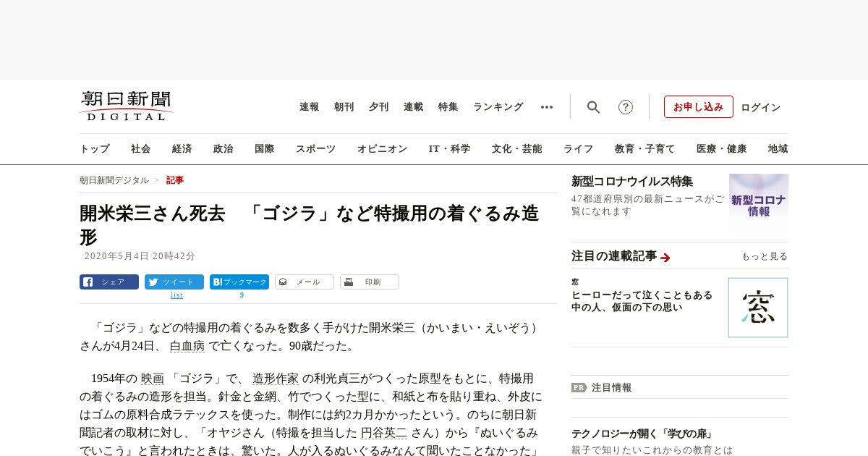Click 記事 breadcrumb item

click(175, 180)
